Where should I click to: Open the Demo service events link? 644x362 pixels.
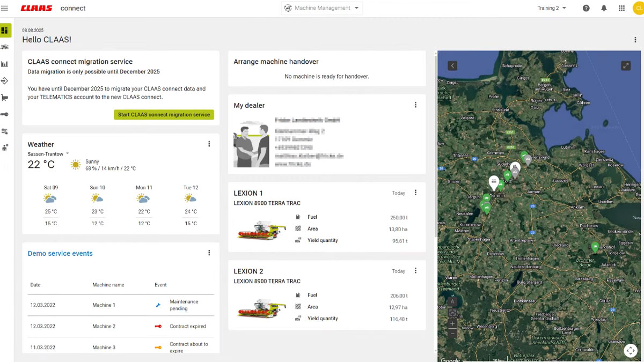point(60,253)
